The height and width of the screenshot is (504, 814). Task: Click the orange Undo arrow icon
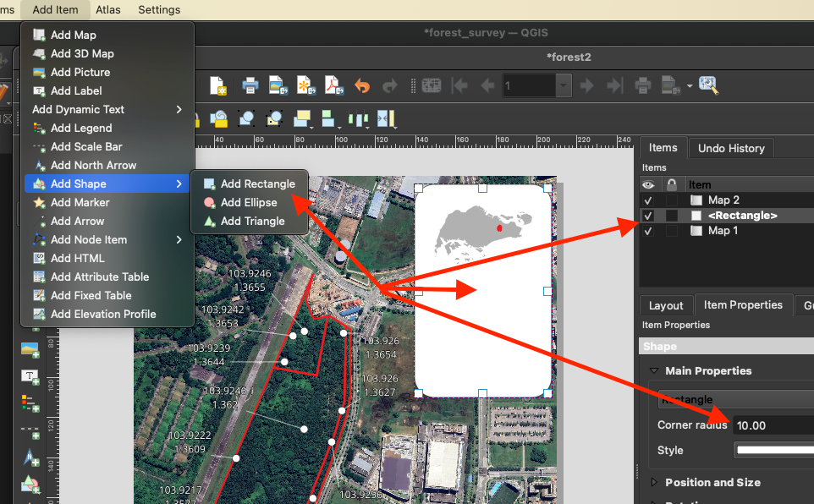pos(362,85)
